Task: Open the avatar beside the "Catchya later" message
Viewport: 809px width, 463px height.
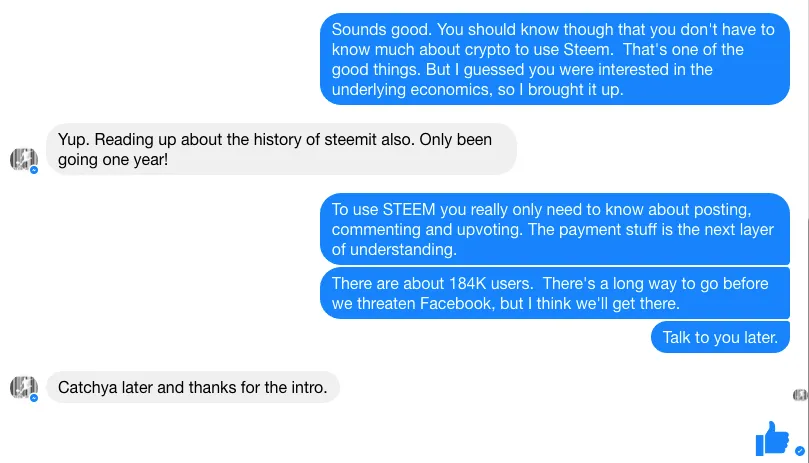Action: pos(23,387)
